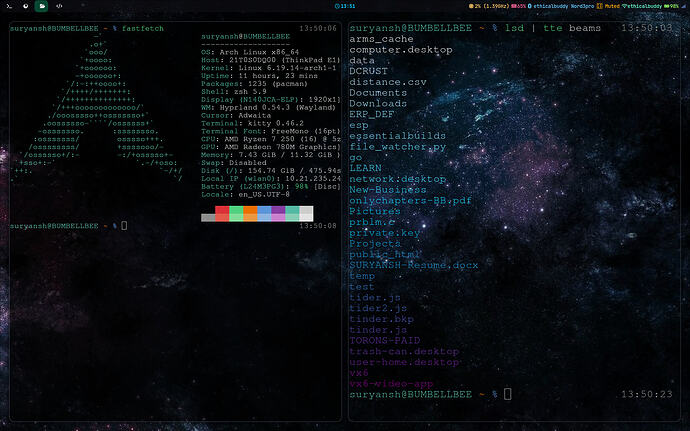Click the cursor at right terminal prompt

tap(507, 394)
